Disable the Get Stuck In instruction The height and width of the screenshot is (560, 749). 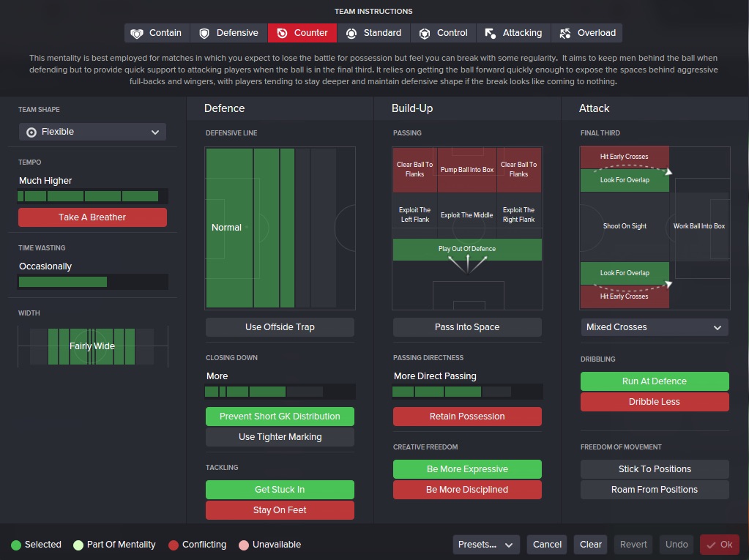coord(280,490)
